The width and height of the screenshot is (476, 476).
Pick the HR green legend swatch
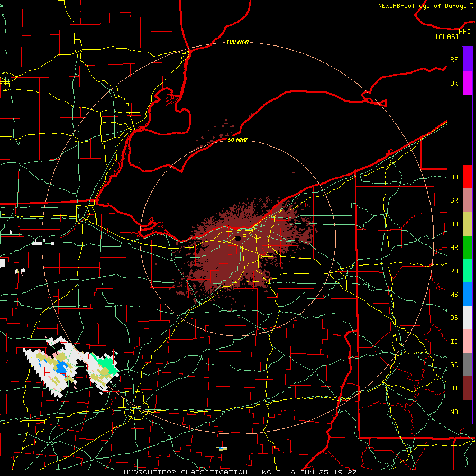coord(467,248)
